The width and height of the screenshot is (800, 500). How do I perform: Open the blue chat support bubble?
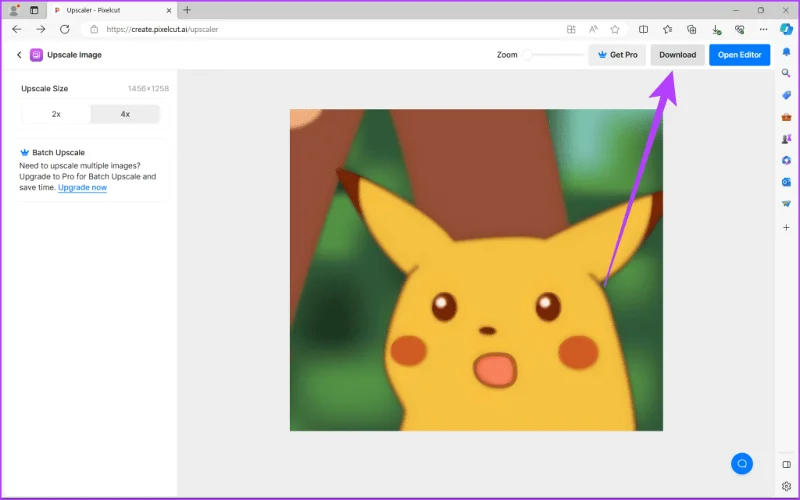pos(742,463)
